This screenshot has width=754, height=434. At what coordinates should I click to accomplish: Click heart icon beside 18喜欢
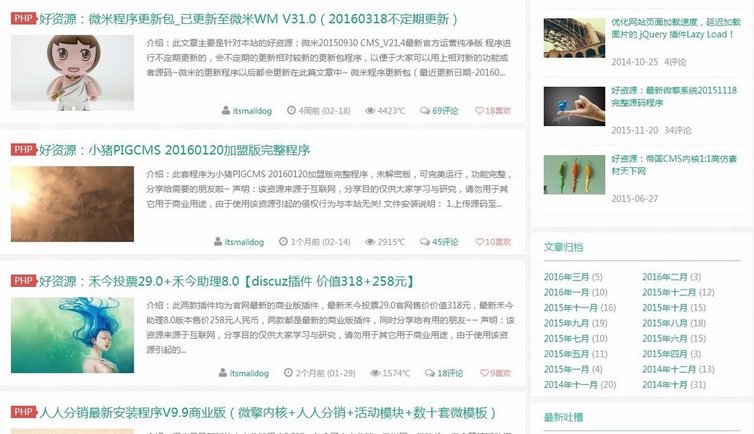(x=479, y=111)
